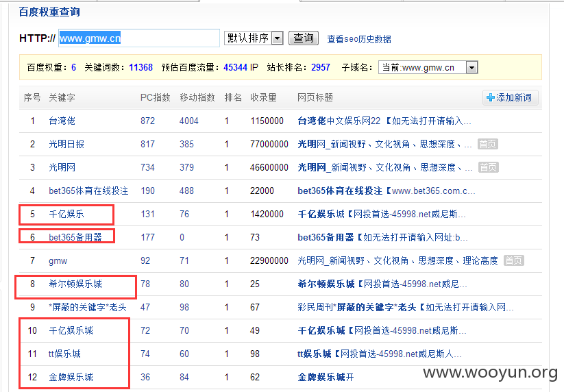Click the www.gmw.cn URL input field

[x=139, y=38]
